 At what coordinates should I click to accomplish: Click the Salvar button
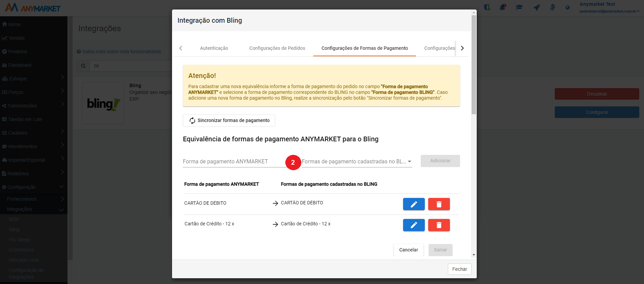(x=440, y=250)
